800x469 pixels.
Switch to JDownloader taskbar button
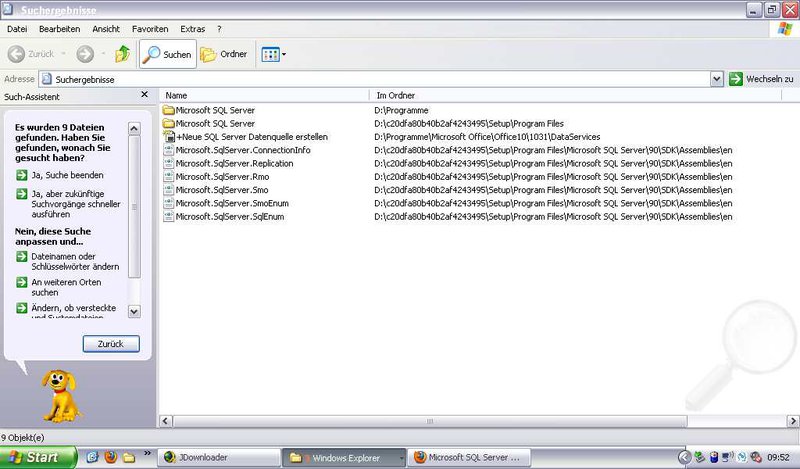[x=219, y=458]
